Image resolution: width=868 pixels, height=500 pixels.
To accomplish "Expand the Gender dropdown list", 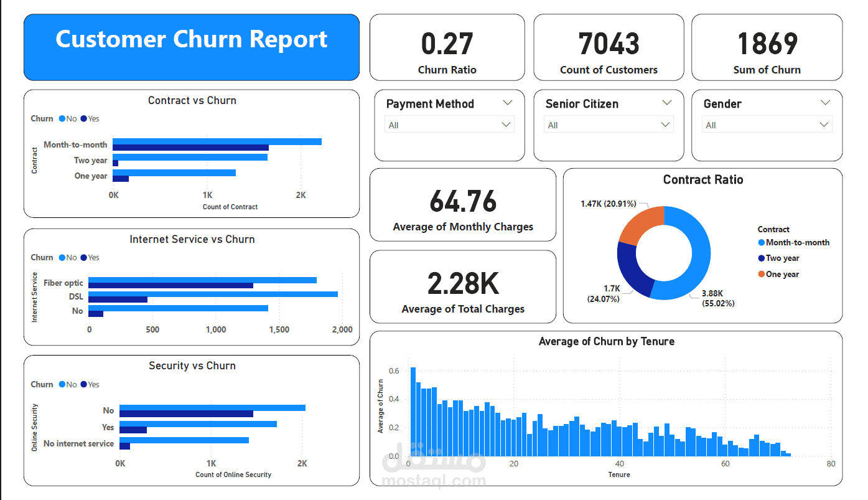I will tap(824, 124).
